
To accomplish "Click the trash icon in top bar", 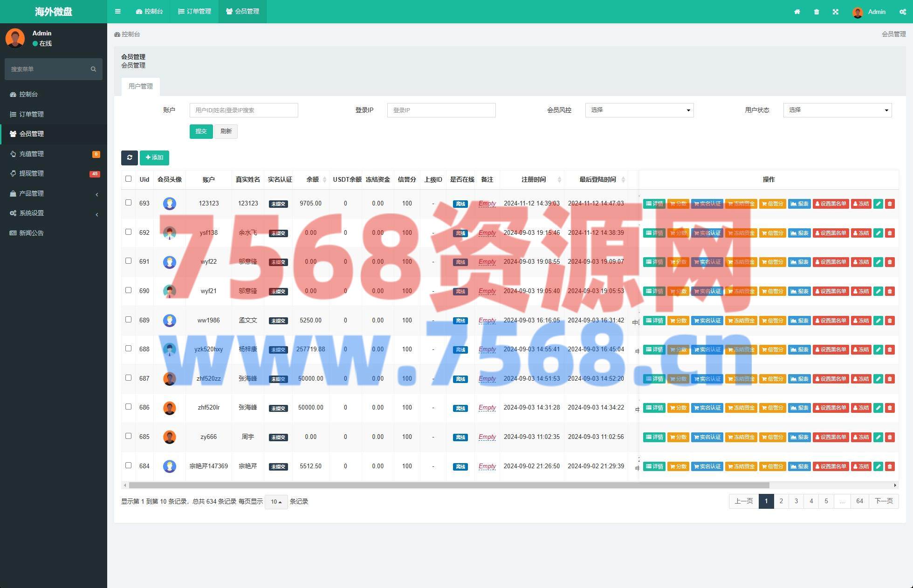I will 817,12.
